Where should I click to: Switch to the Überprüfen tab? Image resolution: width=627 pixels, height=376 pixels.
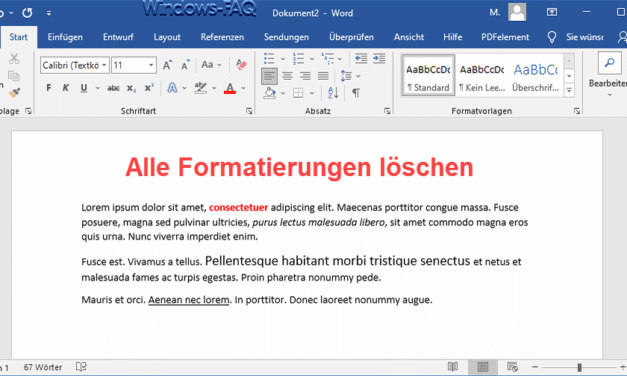click(351, 37)
